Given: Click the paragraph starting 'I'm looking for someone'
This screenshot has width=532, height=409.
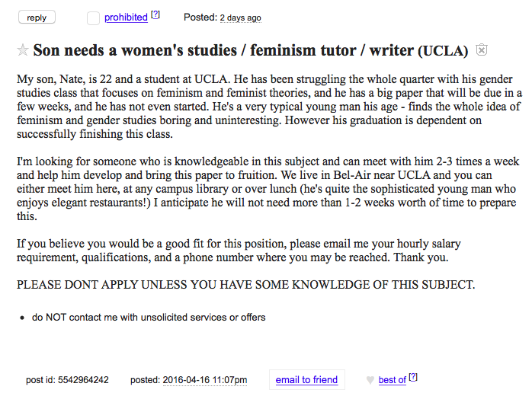Looking at the screenshot, I should (268, 189).
